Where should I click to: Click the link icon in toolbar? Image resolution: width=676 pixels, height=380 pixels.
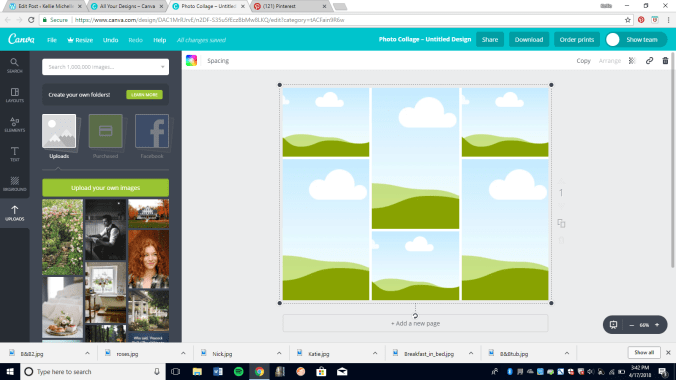point(649,61)
